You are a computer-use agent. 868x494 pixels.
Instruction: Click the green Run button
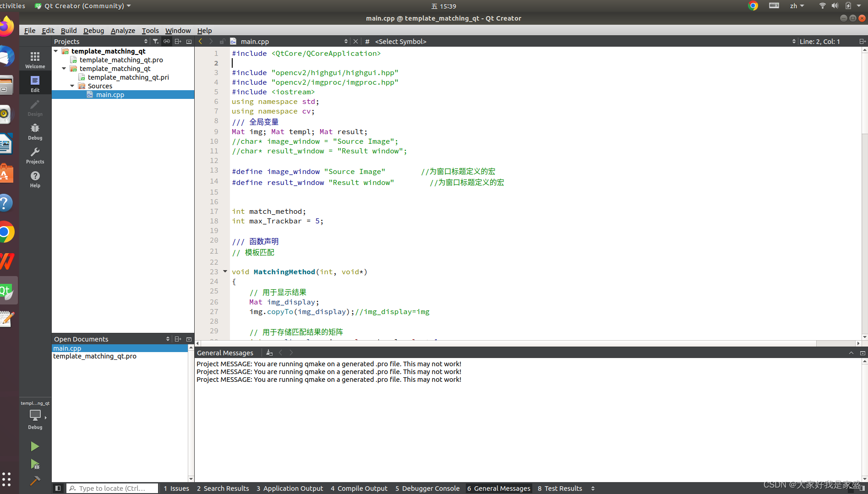35,446
